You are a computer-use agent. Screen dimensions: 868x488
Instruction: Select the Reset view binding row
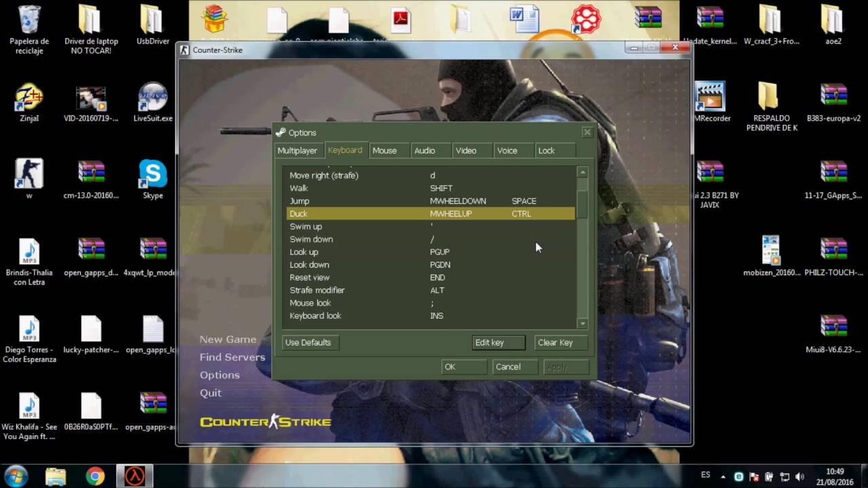click(430, 277)
